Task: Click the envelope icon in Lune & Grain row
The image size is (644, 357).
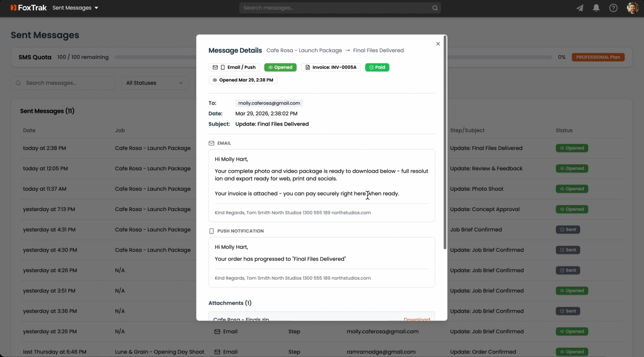Action: 217,352
